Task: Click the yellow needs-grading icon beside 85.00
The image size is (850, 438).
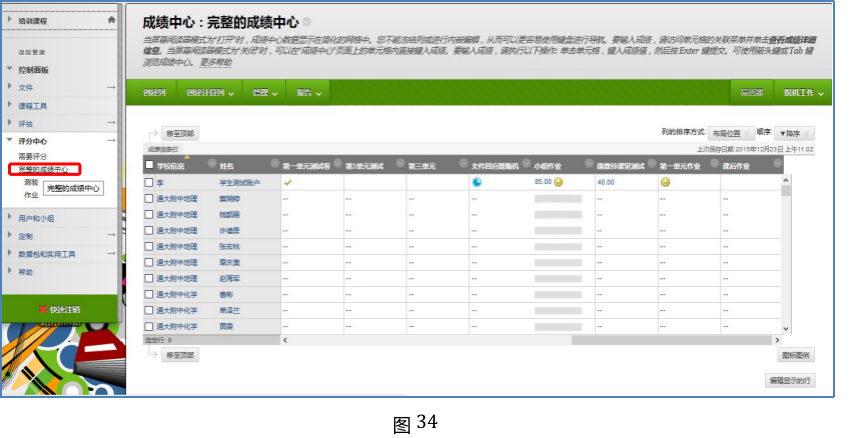Action: pos(558,182)
